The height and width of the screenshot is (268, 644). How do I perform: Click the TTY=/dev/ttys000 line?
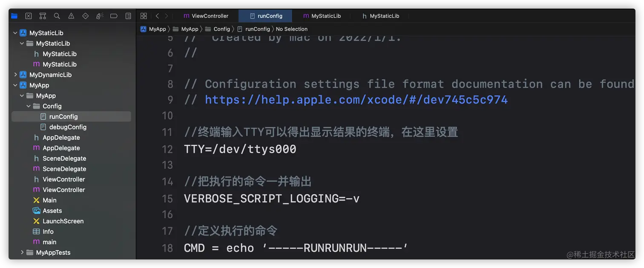[240, 149]
